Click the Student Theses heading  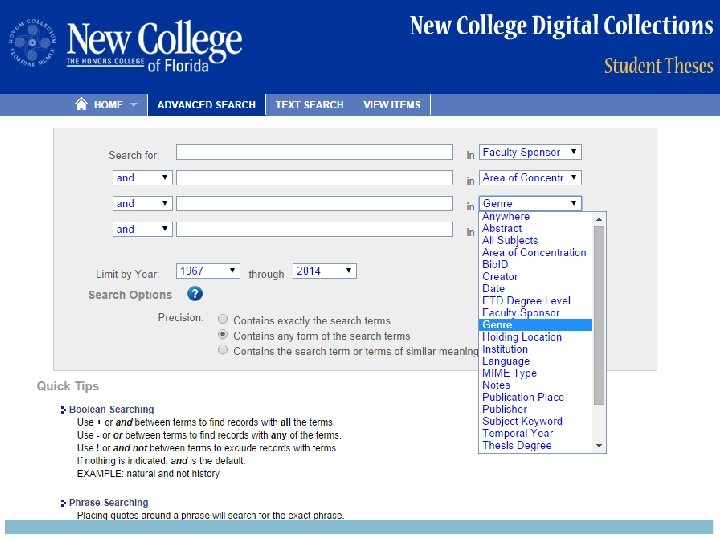[658, 66]
